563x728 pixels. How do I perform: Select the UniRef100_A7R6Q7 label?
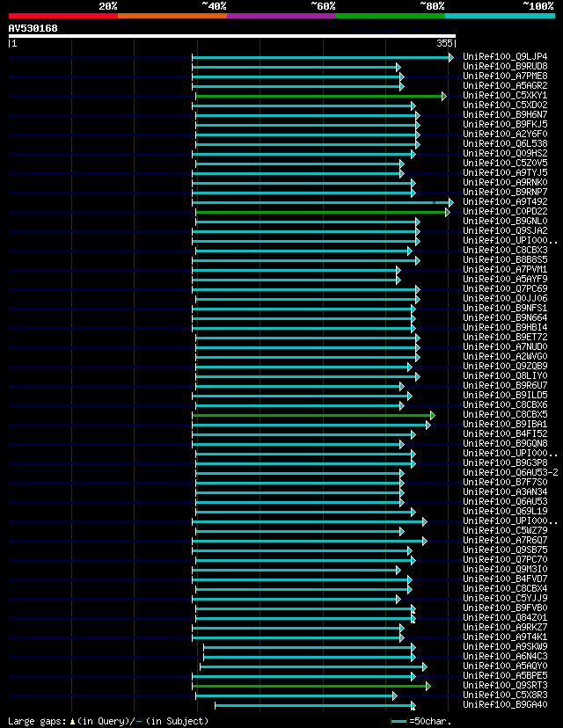coord(505,541)
